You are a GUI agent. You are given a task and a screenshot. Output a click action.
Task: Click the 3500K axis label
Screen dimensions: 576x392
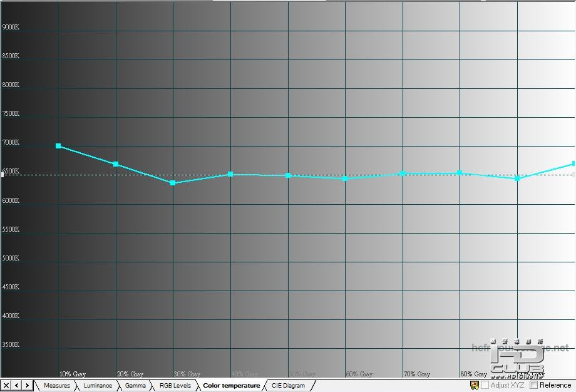coord(11,344)
